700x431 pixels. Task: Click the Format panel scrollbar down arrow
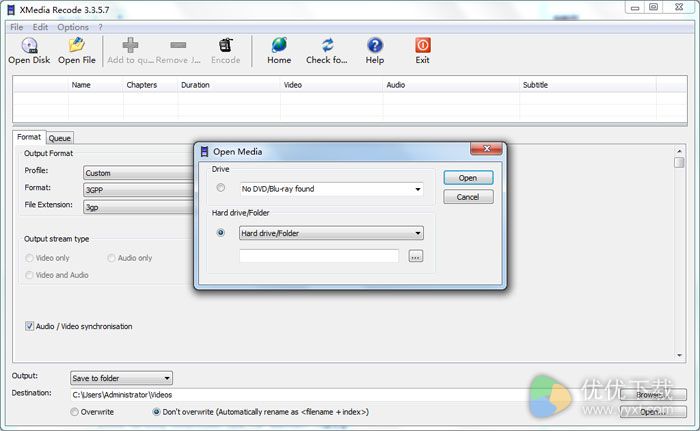point(679,356)
